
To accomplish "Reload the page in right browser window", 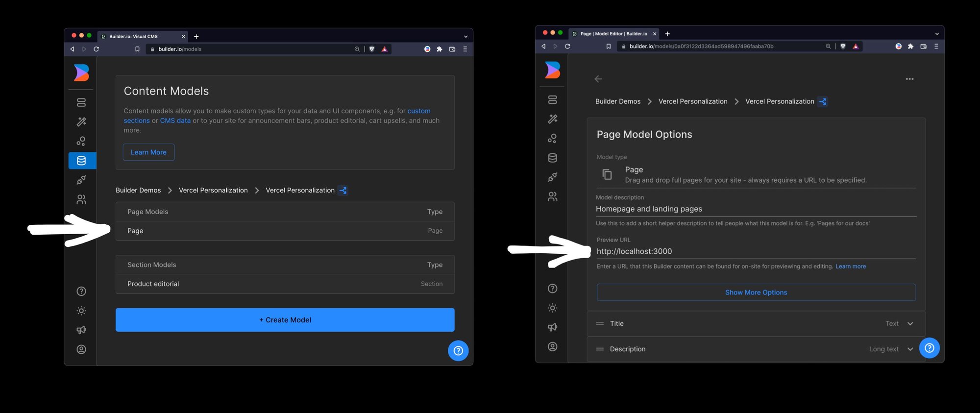I will point(567,46).
